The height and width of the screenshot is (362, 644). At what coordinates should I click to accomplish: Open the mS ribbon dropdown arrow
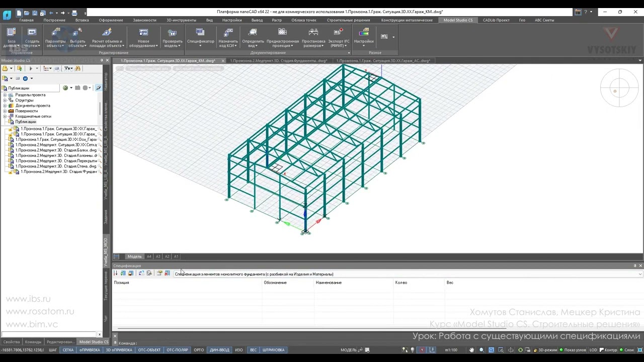[x=393, y=37]
